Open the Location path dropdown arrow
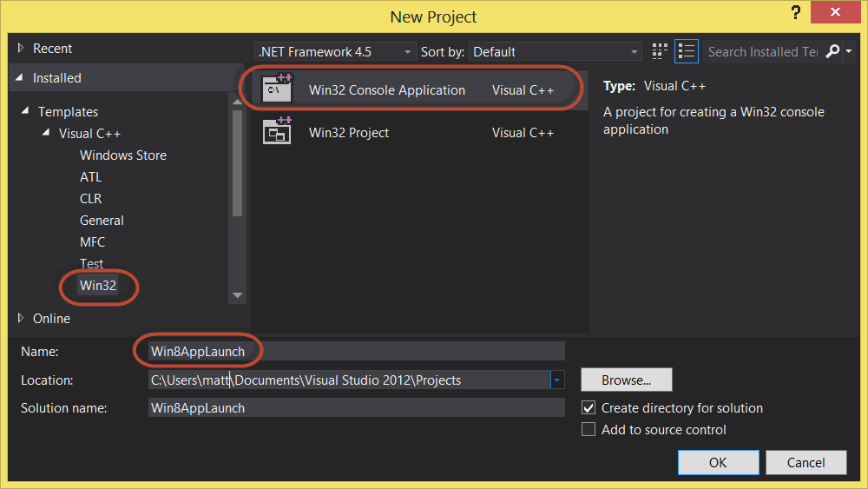This screenshot has height=489, width=868. click(x=557, y=380)
